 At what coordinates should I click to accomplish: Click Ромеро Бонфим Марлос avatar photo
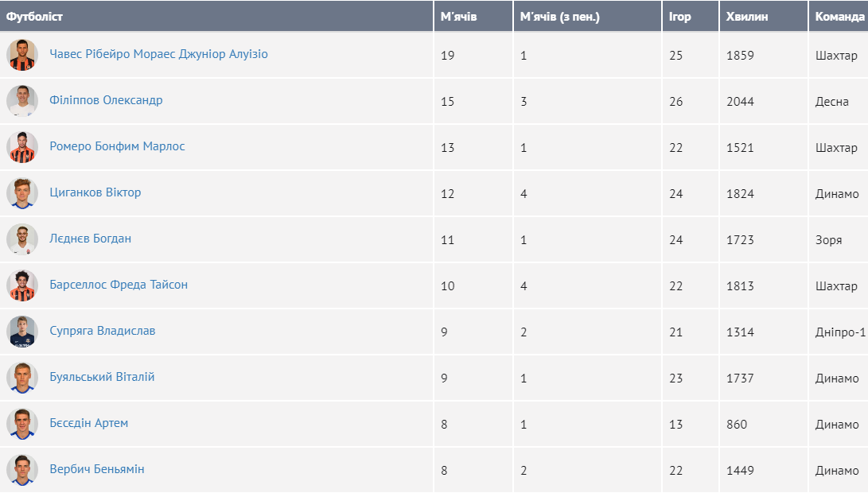coord(22,147)
